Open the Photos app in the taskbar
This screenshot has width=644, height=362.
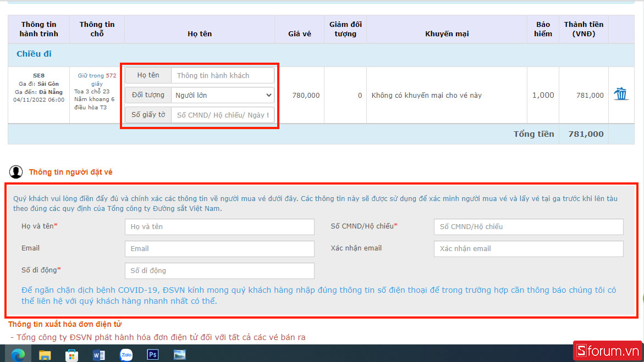(x=179, y=355)
